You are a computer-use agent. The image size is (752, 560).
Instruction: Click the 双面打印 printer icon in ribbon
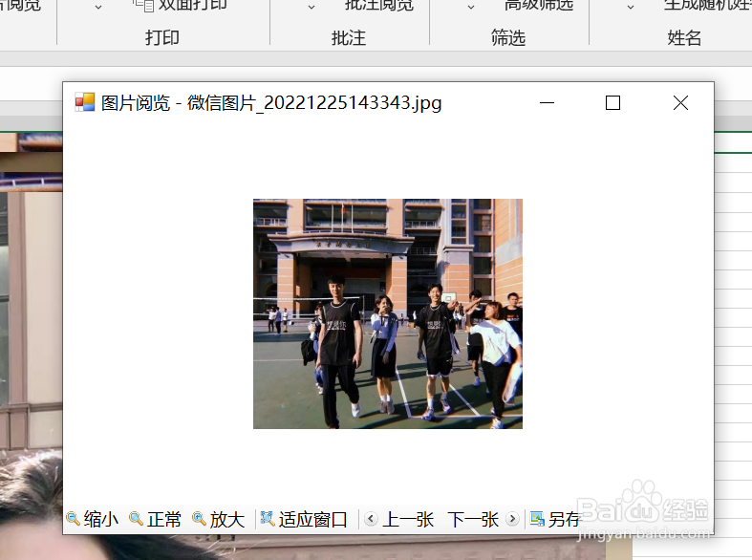143,5
